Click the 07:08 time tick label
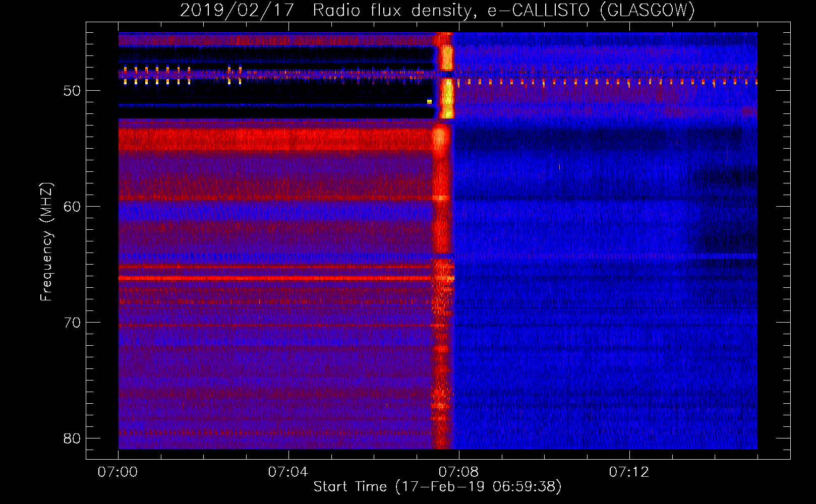This screenshot has height=504, width=816. (458, 472)
